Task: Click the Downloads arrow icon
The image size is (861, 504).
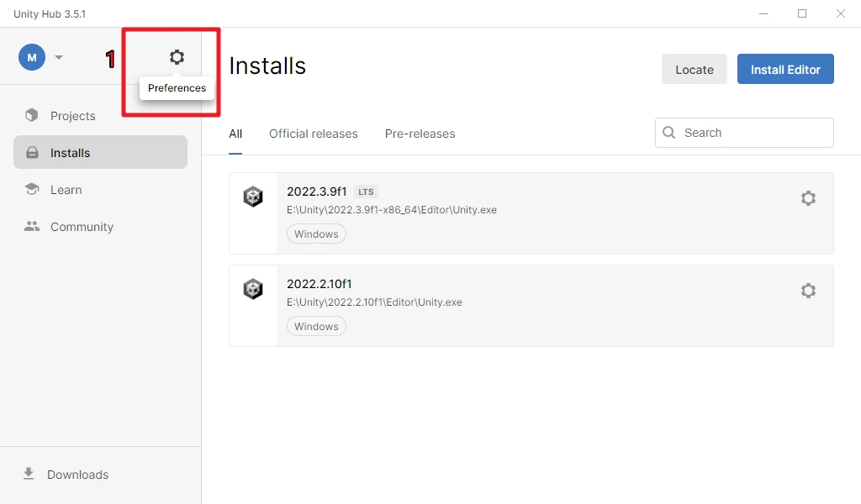Action: click(29, 474)
